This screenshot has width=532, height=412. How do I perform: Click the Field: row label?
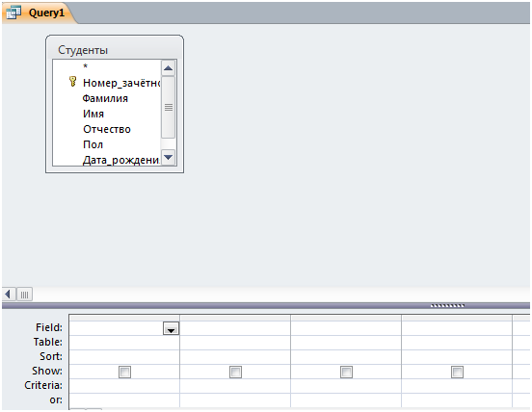point(49,327)
